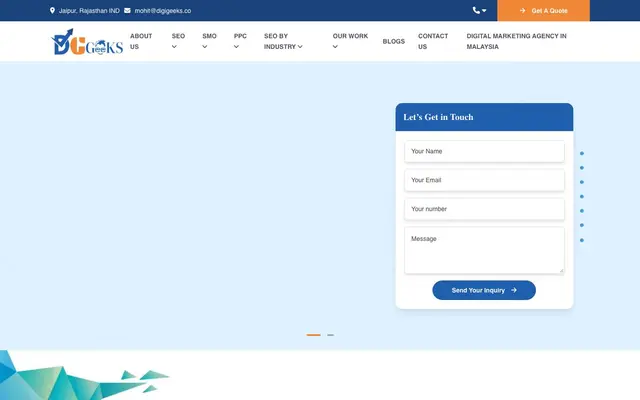This screenshot has height=400, width=640.
Task: Select the second gray slider indicator
Action: pos(331,335)
